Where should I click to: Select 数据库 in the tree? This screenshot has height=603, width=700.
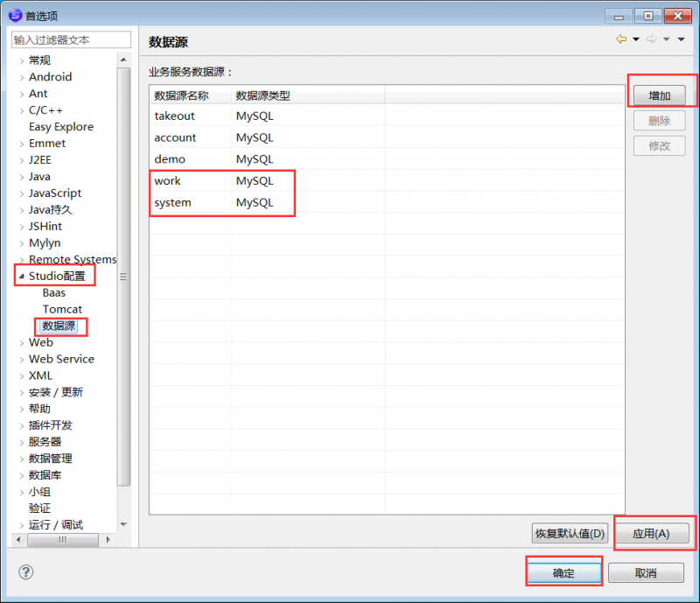click(45, 475)
